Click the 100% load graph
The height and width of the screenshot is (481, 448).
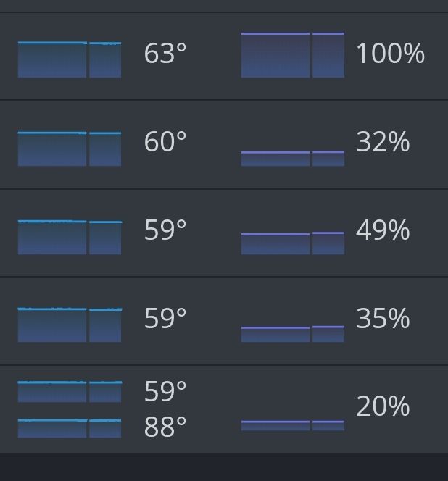coord(293,55)
